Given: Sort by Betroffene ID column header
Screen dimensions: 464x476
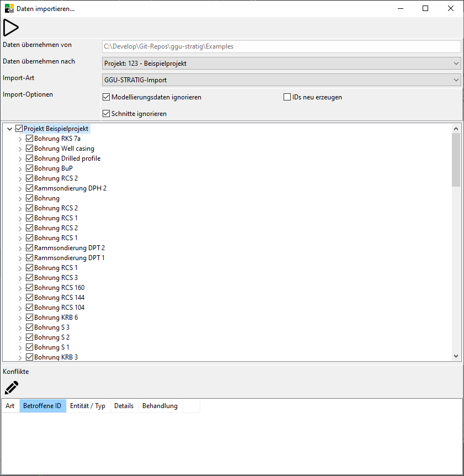Looking at the screenshot, I should 42,406.
